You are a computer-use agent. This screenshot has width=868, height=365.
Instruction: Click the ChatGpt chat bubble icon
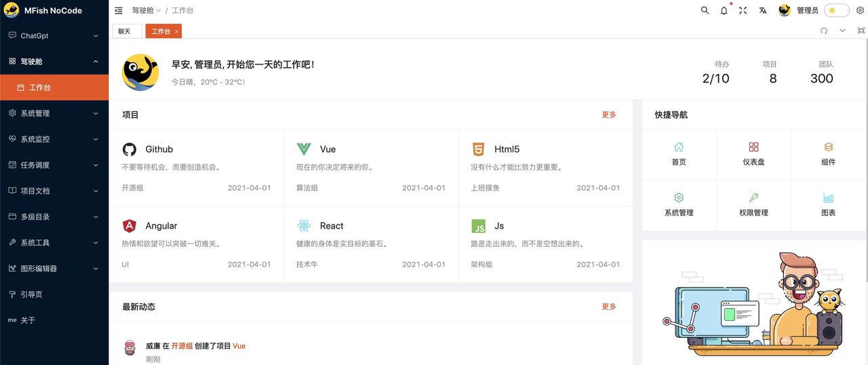[x=12, y=35]
